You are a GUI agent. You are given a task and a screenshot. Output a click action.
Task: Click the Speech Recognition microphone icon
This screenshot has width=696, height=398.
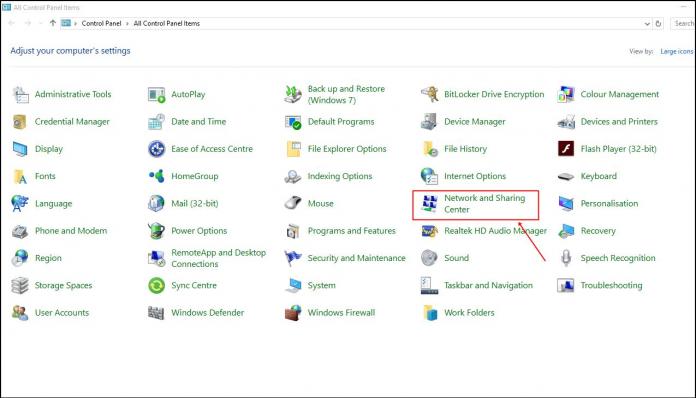(x=566, y=258)
